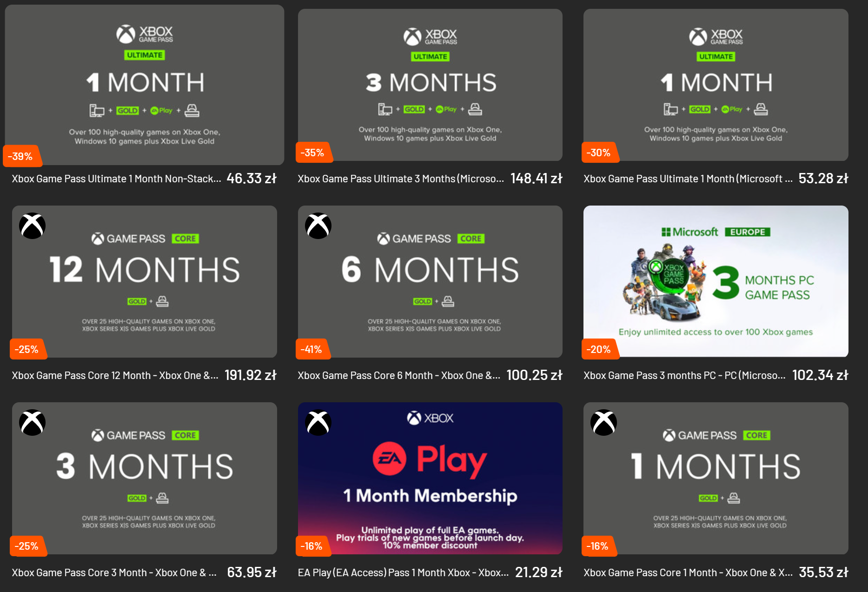Open Xbox Game Pass 3 months PC title

click(685, 375)
